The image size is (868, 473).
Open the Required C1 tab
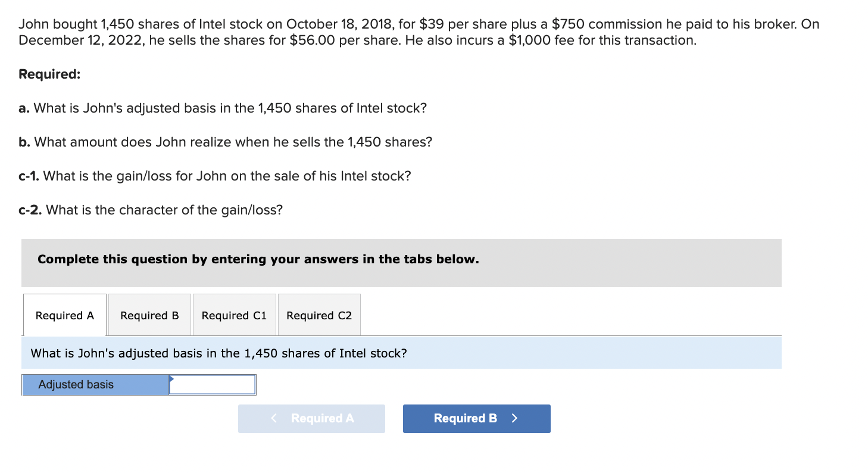tap(235, 315)
